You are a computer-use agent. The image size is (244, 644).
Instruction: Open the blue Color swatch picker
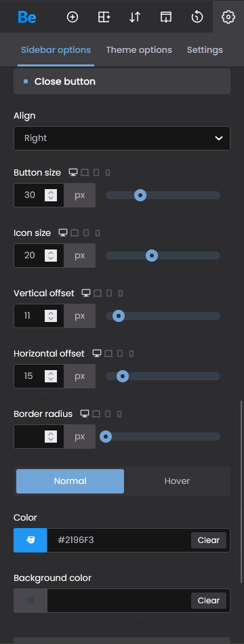[30, 540]
